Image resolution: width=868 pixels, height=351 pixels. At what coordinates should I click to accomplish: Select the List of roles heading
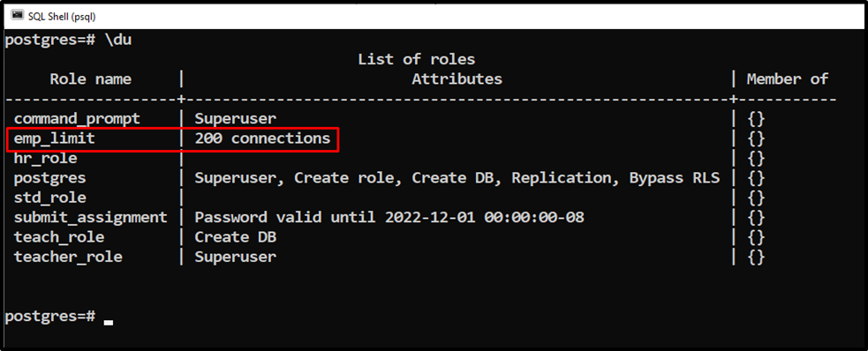click(416, 59)
